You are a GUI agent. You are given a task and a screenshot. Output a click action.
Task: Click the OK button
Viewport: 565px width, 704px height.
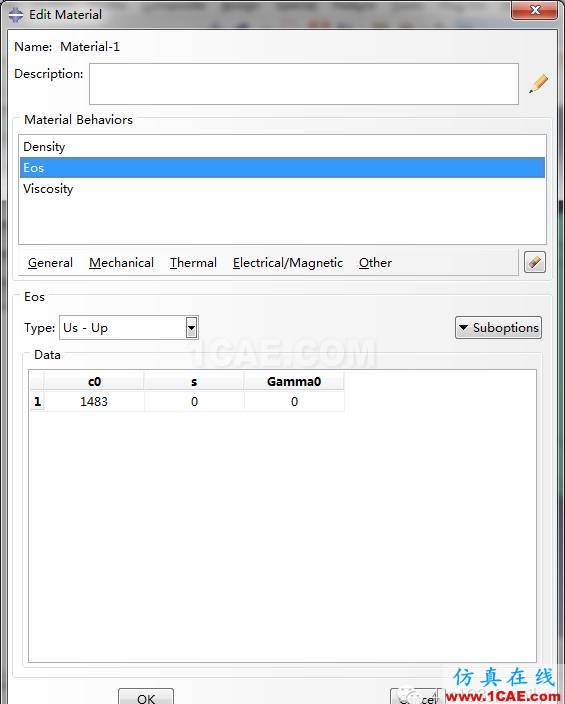[x=146, y=697]
